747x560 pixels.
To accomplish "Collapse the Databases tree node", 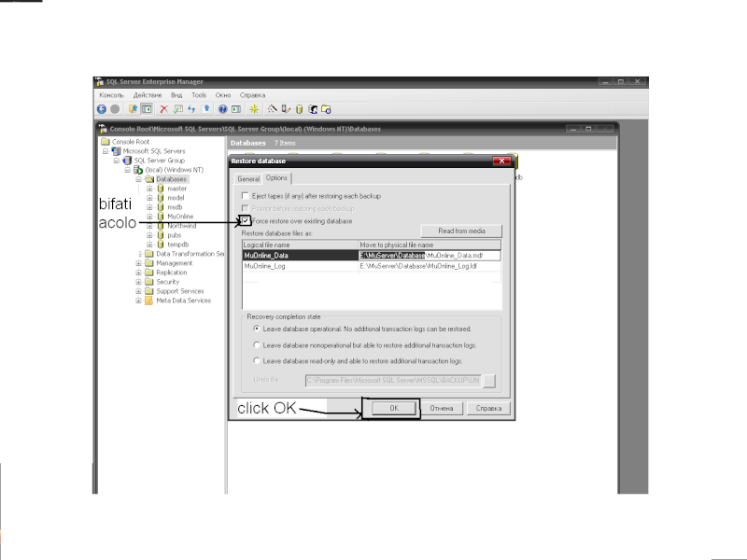I will [x=138, y=179].
